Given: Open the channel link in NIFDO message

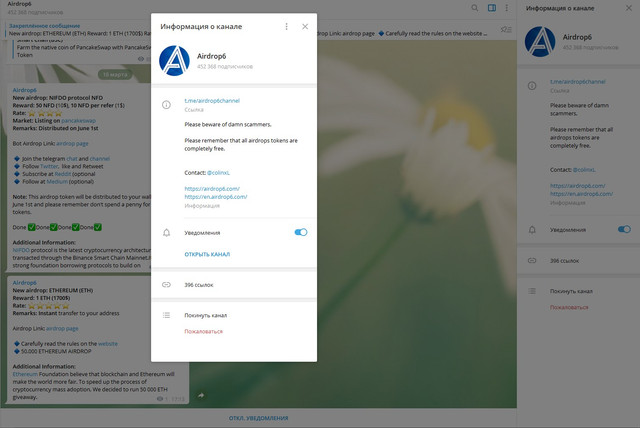Looking at the screenshot, I should tap(100, 159).
